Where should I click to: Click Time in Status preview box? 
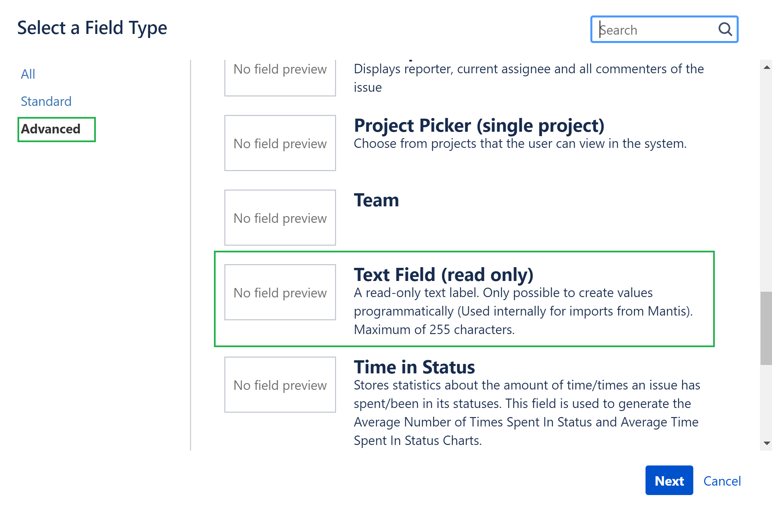(280, 385)
